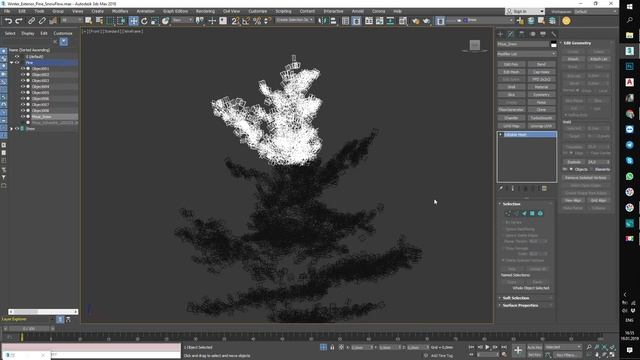Toggle Auto Key animation mode
Viewport: 640px width, 360px height.
click(x=534, y=347)
